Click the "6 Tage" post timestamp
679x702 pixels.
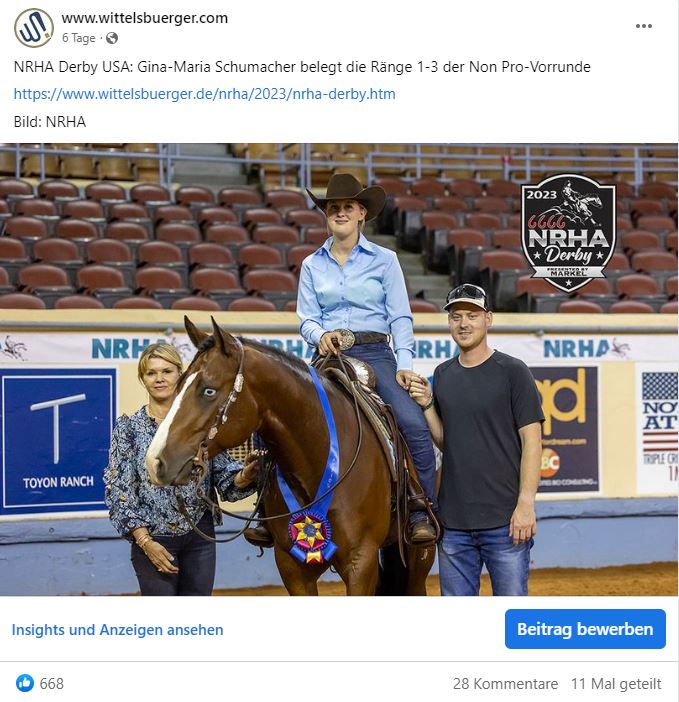79,38
